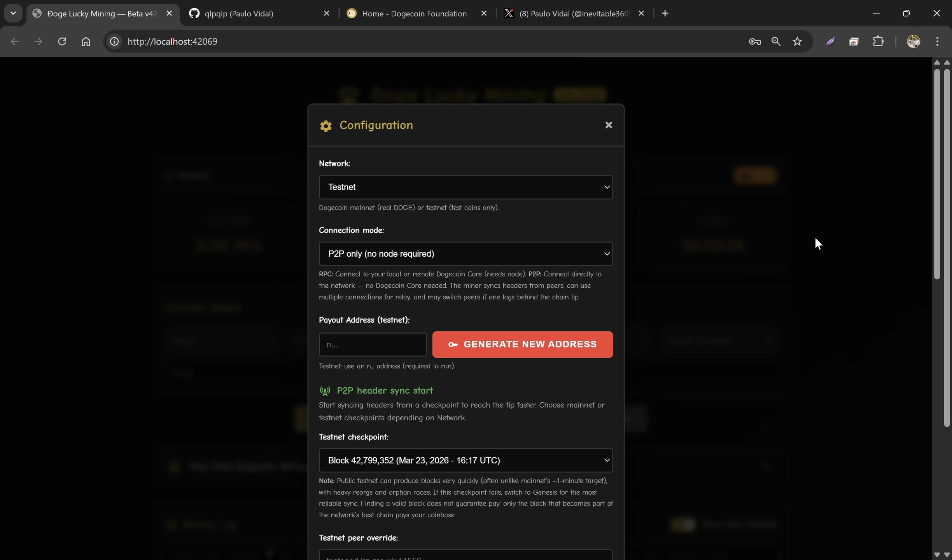Click the browser home icon
Screen dimensions: 952x560
point(86,41)
